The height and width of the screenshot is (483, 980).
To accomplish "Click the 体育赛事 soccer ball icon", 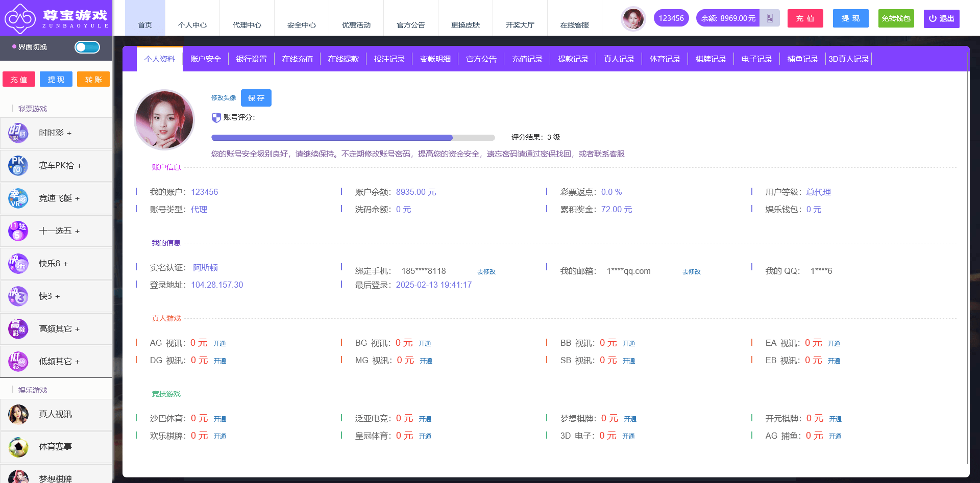I will [x=18, y=447].
